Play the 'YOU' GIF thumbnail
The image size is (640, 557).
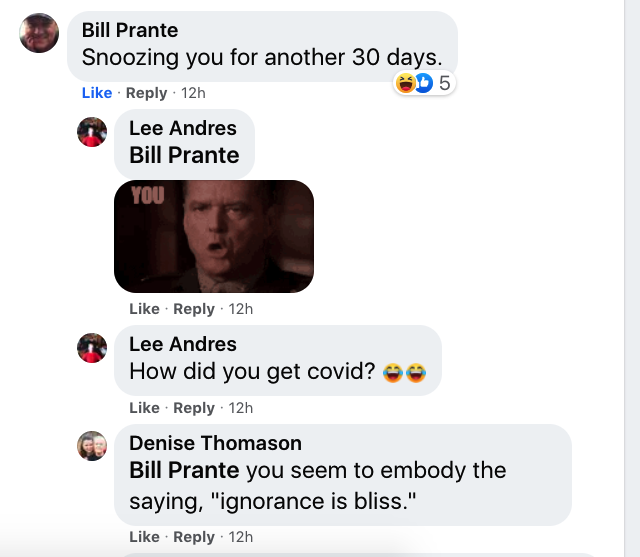[214, 236]
